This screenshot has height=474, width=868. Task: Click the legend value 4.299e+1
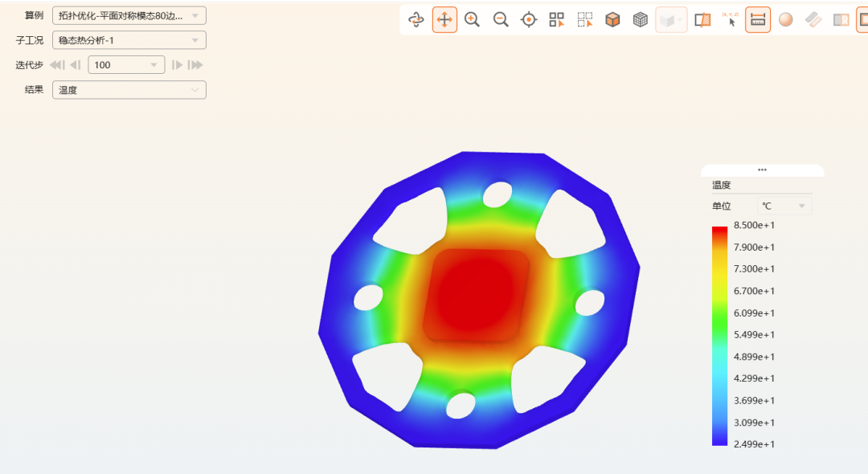point(754,378)
